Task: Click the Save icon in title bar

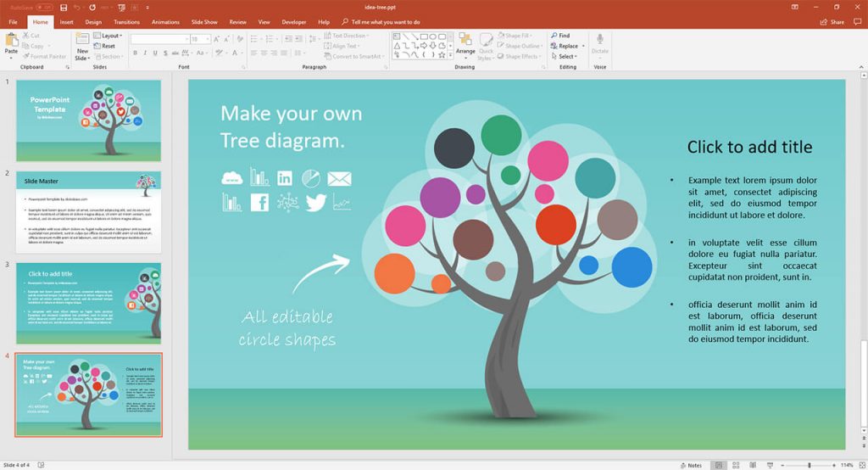Action: pos(63,7)
